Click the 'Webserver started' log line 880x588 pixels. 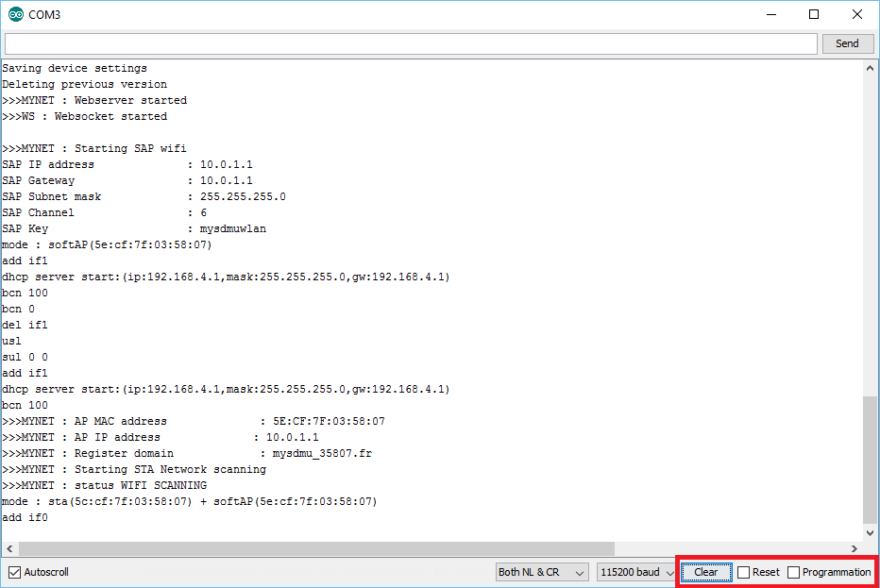point(94,100)
